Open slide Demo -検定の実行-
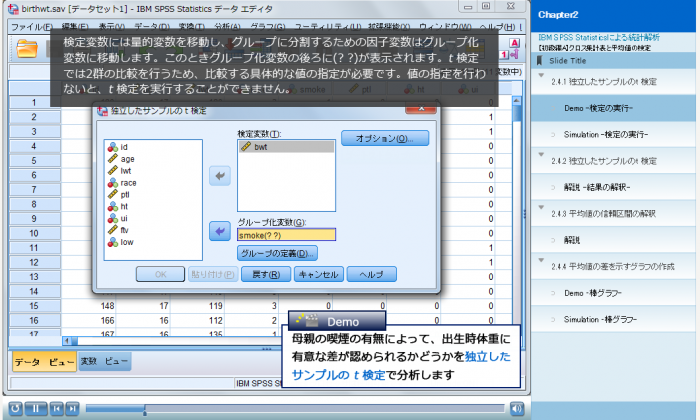The width and height of the screenshot is (700, 420). click(613, 108)
